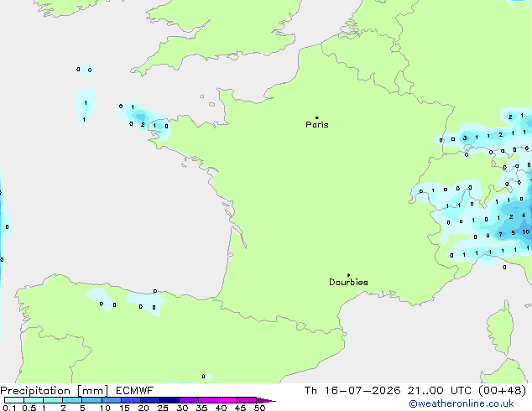The image size is (532, 411).
Task: Click the 10 precipitation value in the Alps
Action: [x=526, y=232]
